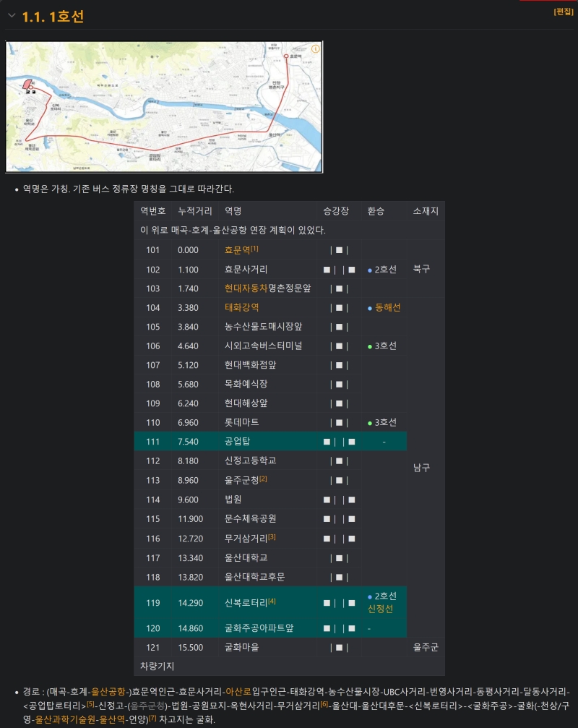Viewport: 578px width, 728px height.
Task: Select station name 시외고속버스터미널
Action: coord(264,346)
